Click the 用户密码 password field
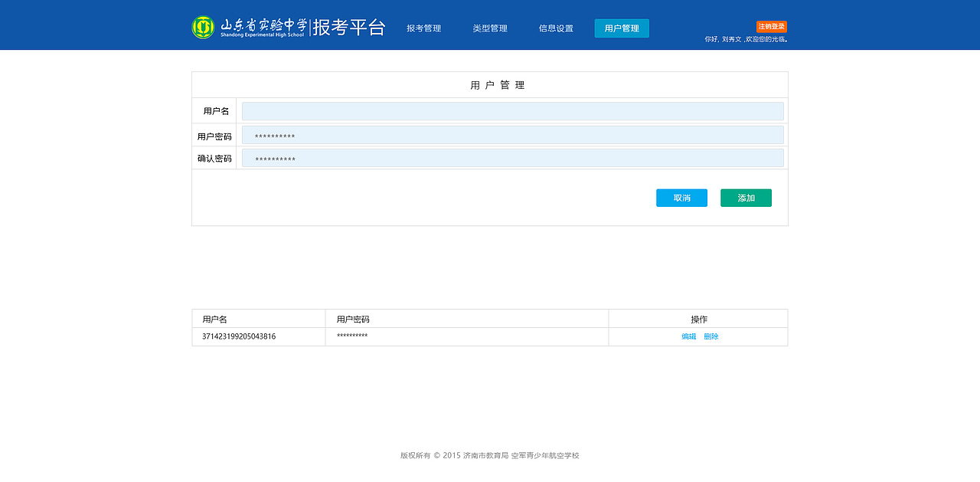This screenshot has width=980, height=482. click(x=512, y=134)
